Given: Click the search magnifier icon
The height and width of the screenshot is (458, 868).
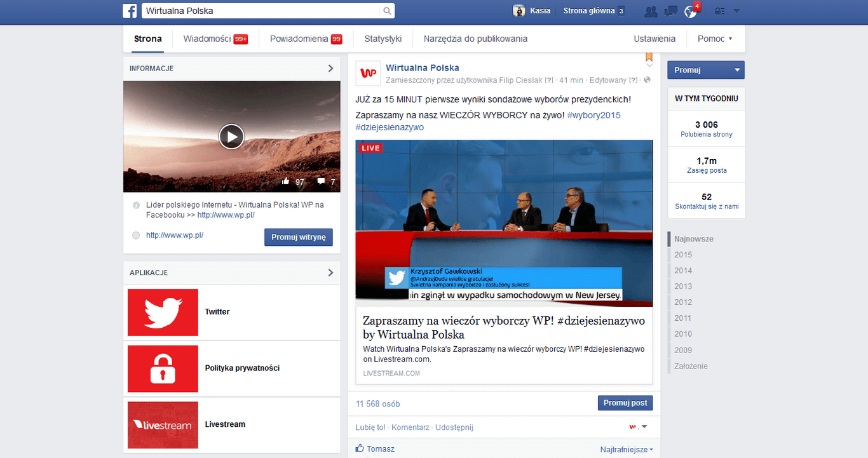Looking at the screenshot, I should pyautogui.click(x=386, y=11).
